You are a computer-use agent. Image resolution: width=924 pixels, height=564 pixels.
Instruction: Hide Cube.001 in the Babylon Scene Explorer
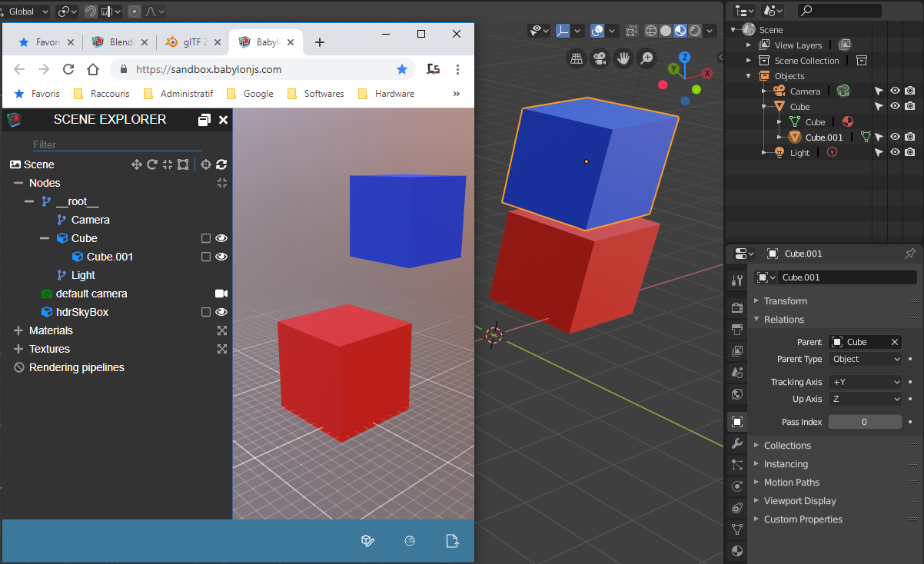click(x=221, y=257)
